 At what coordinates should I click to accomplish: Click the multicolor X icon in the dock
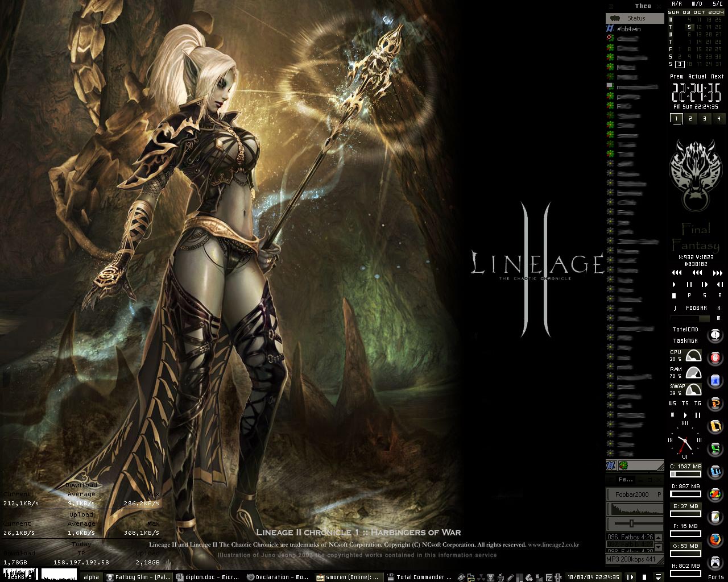pos(715,494)
